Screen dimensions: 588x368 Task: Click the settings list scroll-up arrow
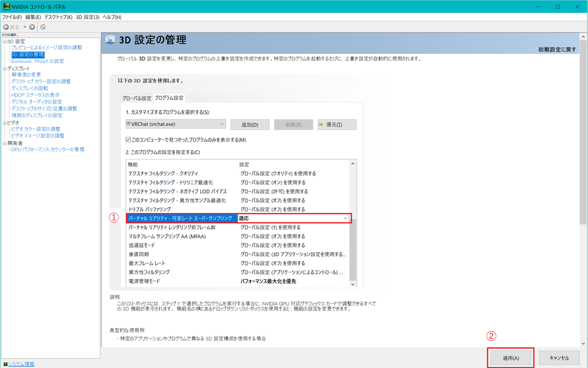pos(353,163)
